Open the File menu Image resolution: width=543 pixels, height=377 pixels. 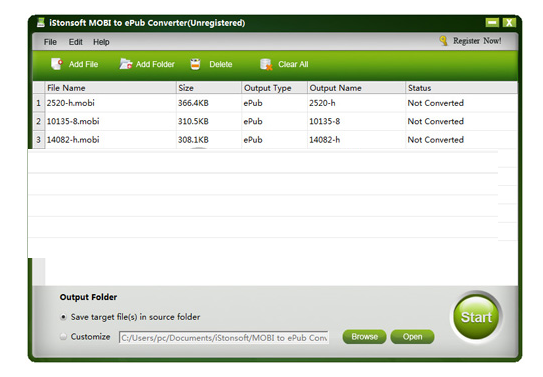(x=50, y=42)
